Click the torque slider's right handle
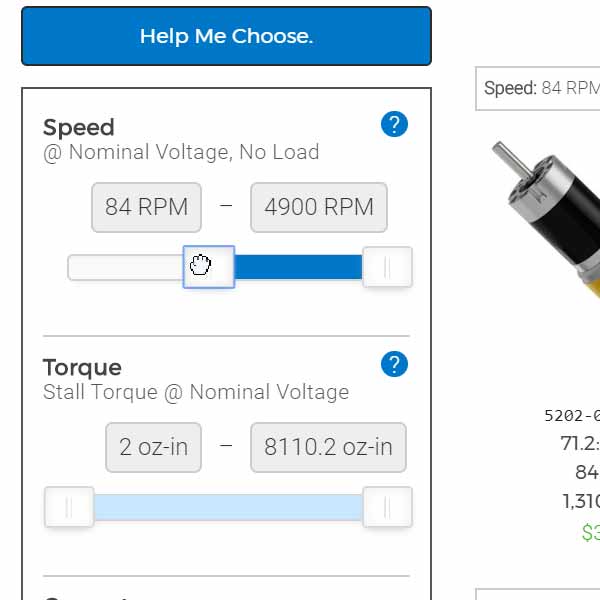 point(387,507)
